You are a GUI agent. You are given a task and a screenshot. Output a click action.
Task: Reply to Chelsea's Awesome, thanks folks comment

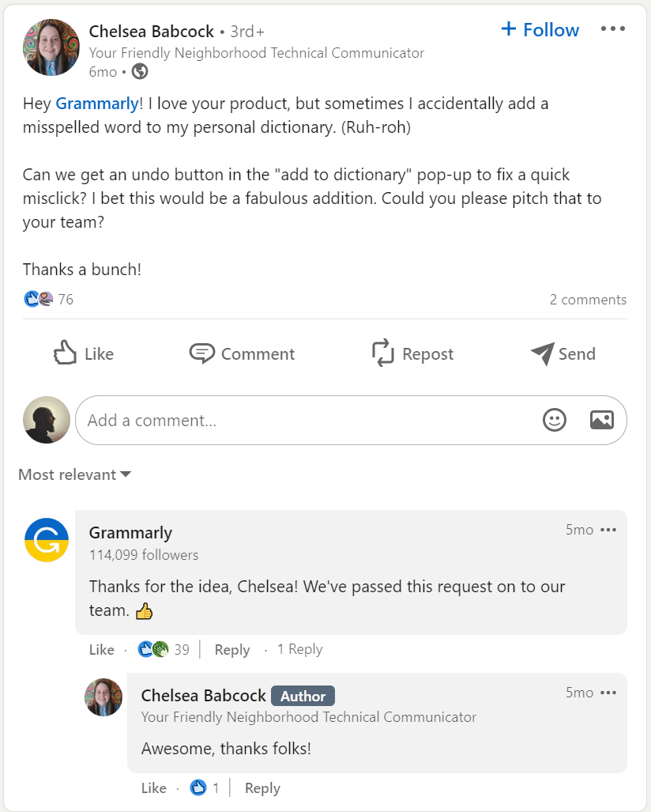click(262, 788)
